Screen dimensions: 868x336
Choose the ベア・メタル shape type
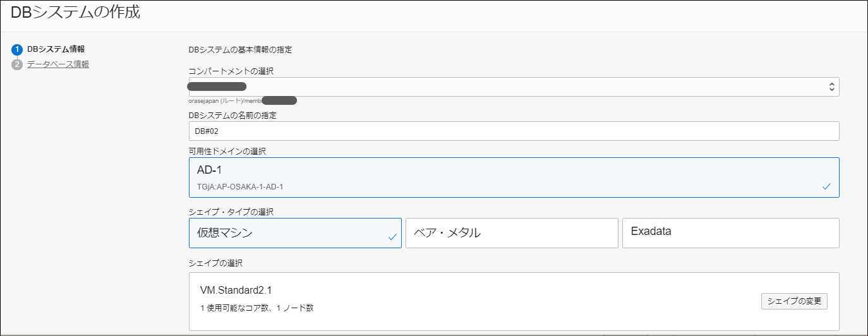[x=512, y=233]
